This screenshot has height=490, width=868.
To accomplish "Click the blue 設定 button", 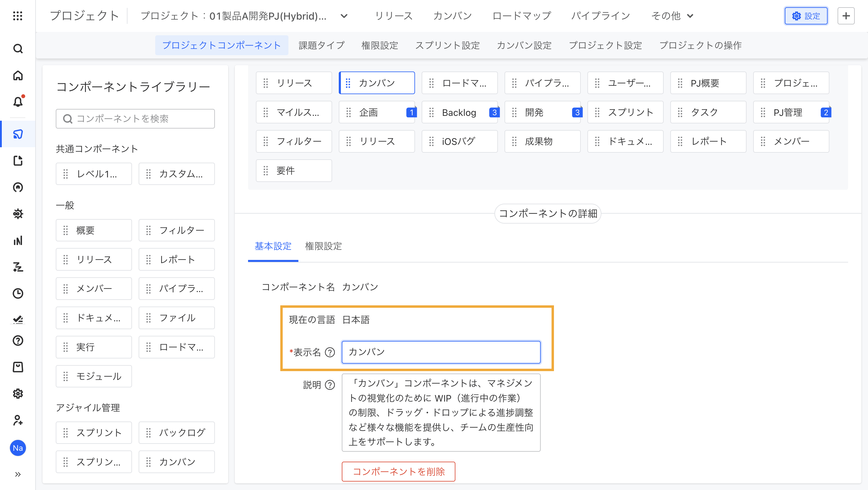I will pos(806,16).
